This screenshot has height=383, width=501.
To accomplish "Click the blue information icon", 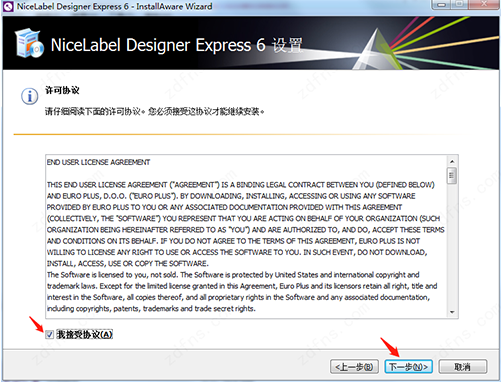I will tap(30, 97).
